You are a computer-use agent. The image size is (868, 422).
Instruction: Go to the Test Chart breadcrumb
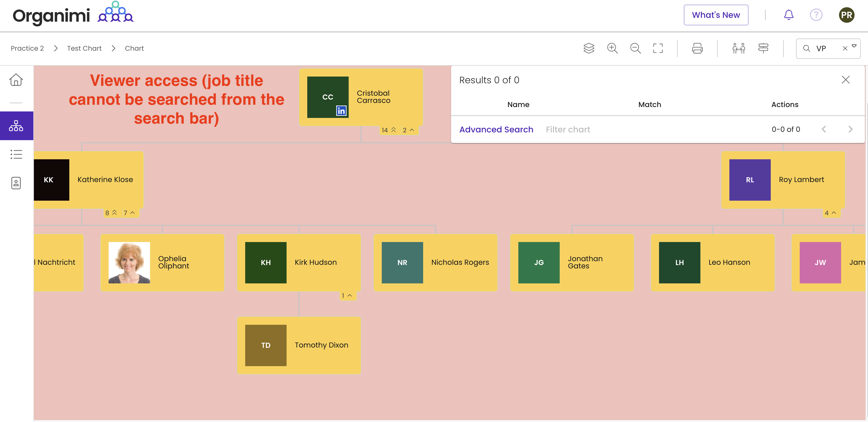84,48
